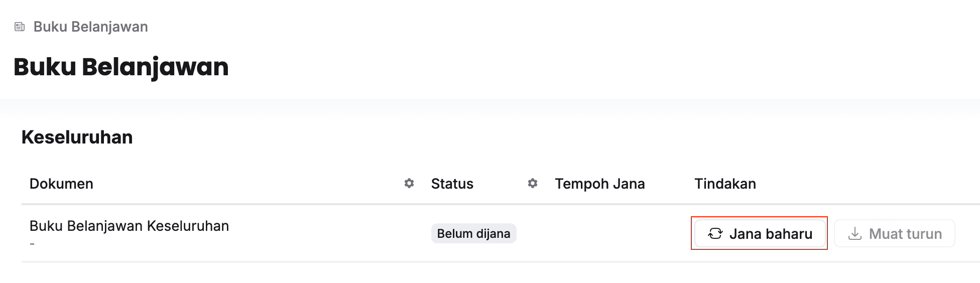980x283 pixels.
Task: Open gear settings beside Dokumen column
Action: 409,184
